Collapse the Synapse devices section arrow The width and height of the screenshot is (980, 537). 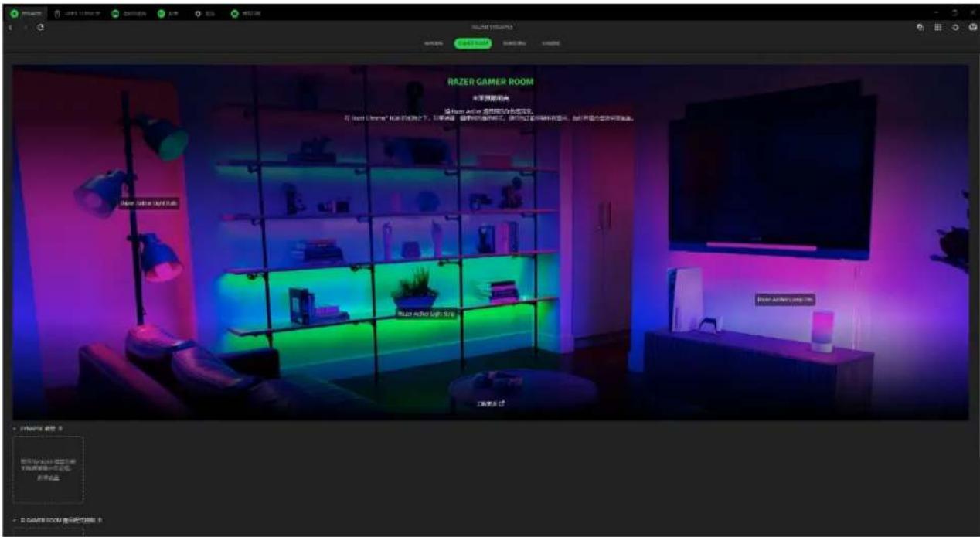(14, 427)
